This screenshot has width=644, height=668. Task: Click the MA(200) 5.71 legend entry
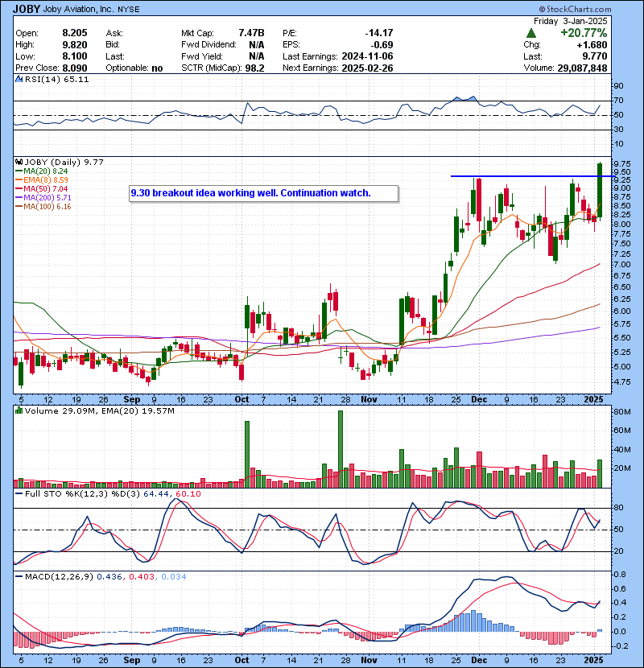click(x=43, y=198)
